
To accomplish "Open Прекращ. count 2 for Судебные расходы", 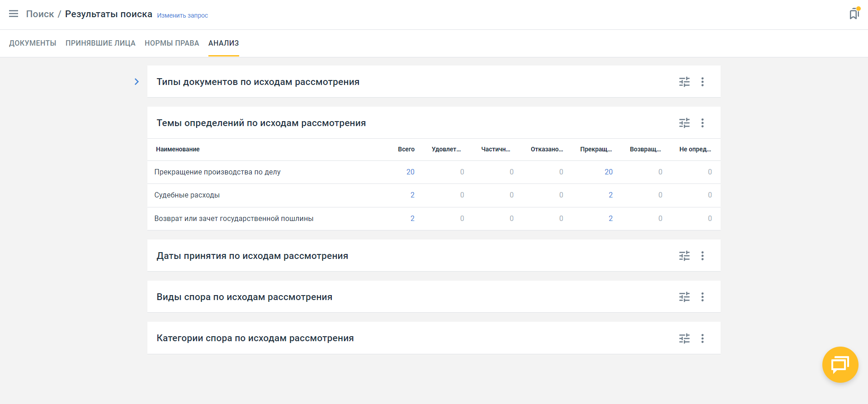I will [x=611, y=195].
